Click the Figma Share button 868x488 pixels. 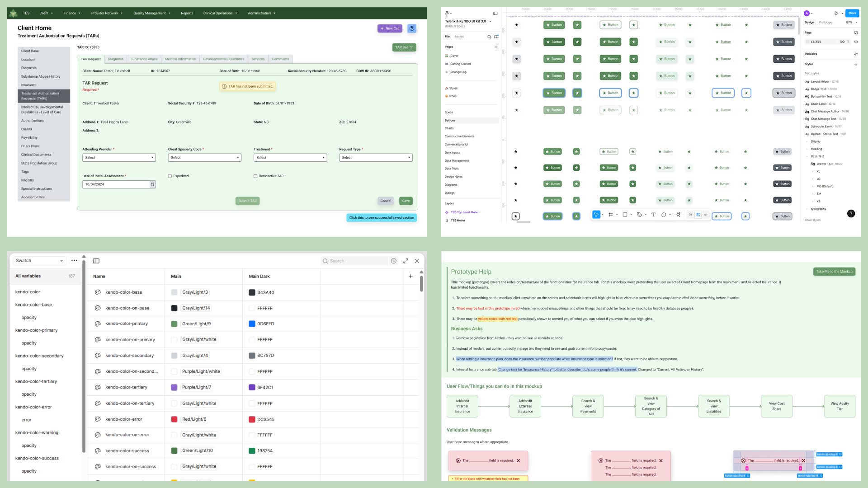(x=852, y=13)
